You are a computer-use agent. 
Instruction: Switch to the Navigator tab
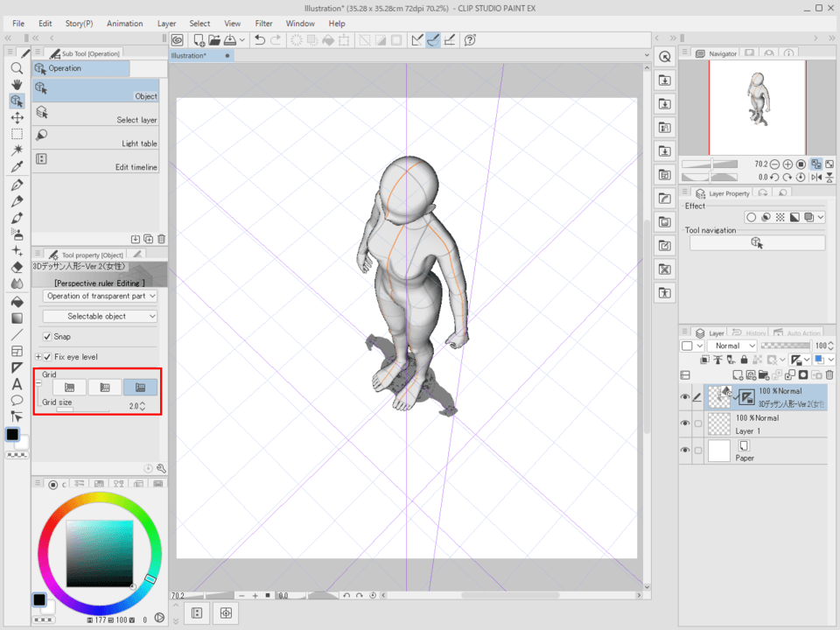click(x=717, y=52)
